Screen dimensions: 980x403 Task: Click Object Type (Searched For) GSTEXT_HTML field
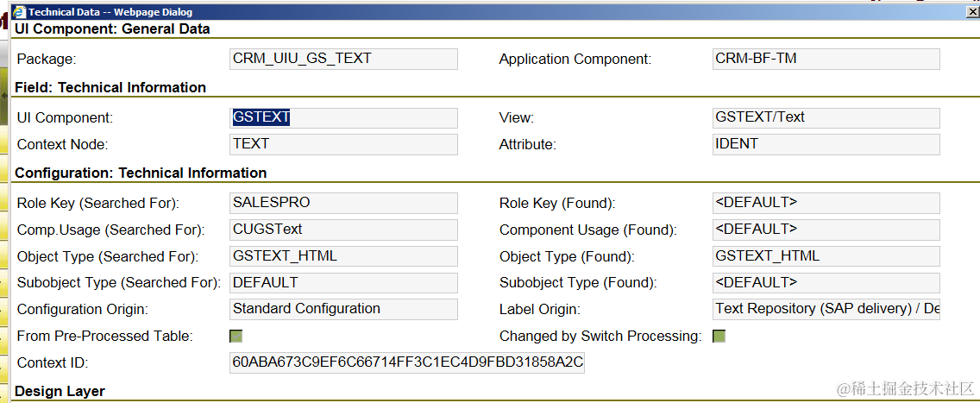[x=343, y=256]
